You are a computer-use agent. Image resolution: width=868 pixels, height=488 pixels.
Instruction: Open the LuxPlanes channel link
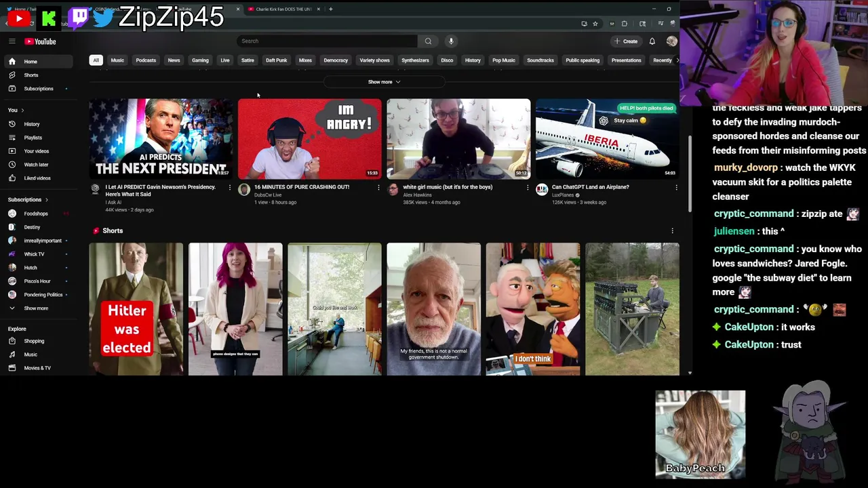563,195
